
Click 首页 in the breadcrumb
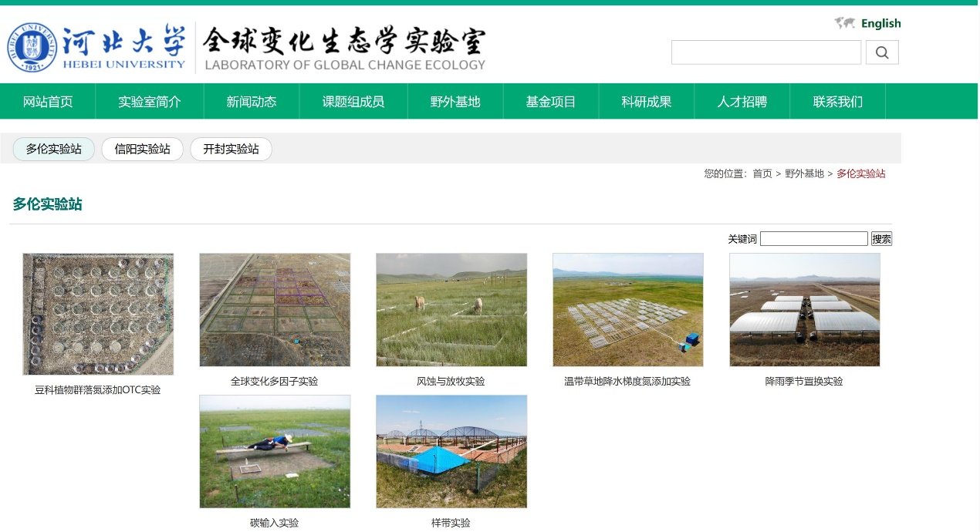762,173
